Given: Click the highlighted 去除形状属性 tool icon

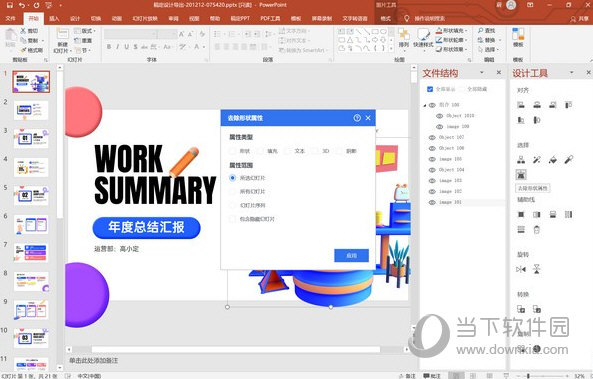Looking at the screenshot, I should 521,175.
